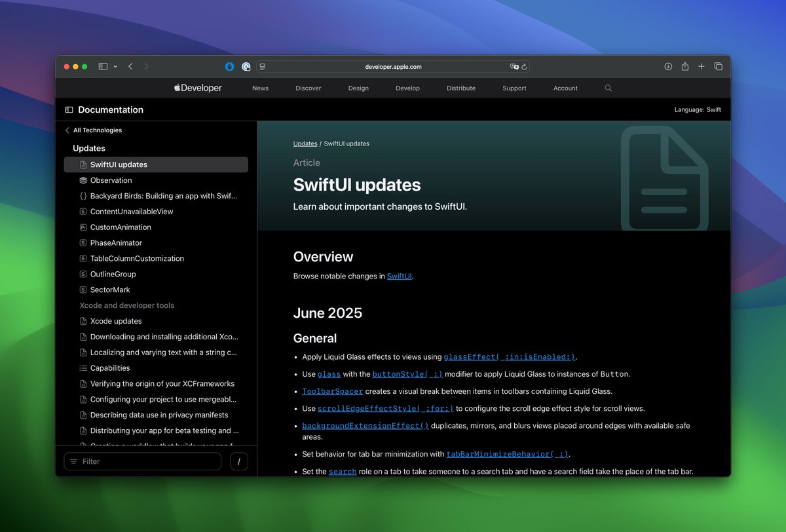Open the scrollEdgeEffectStyle(_:for:) link
The height and width of the screenshot is (532, 786).
(x=385, y=408)
